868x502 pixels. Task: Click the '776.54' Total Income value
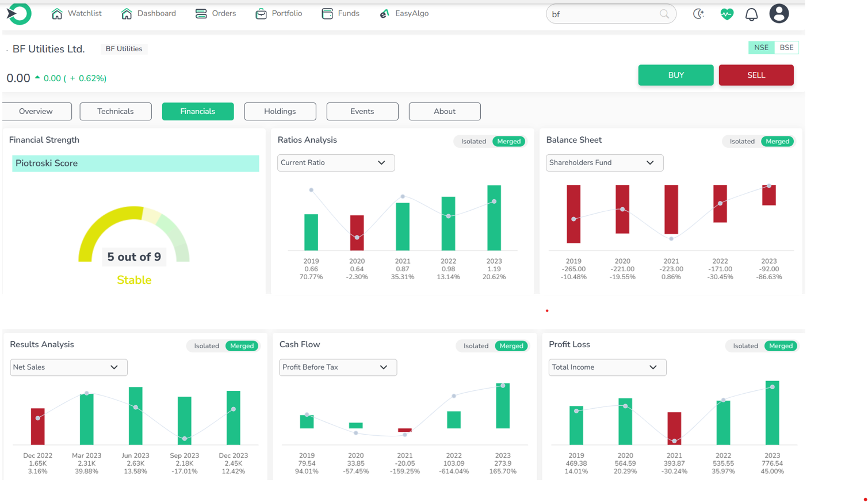pos(772,463)
